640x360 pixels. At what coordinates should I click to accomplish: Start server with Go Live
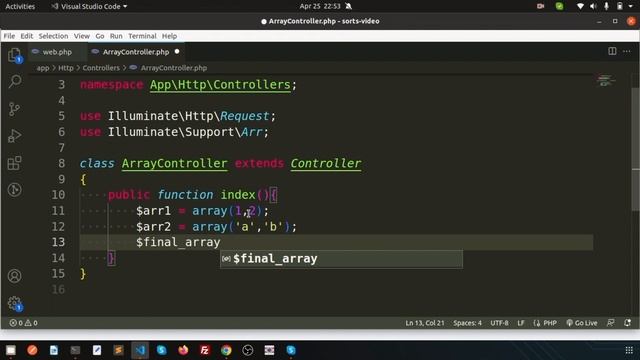point(582,323)
